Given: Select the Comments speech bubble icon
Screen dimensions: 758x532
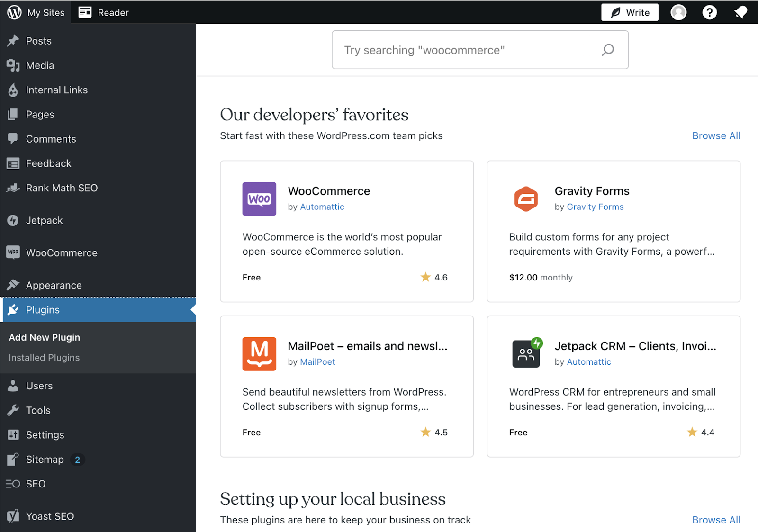Looking at the screenshot, I should 14,139.
